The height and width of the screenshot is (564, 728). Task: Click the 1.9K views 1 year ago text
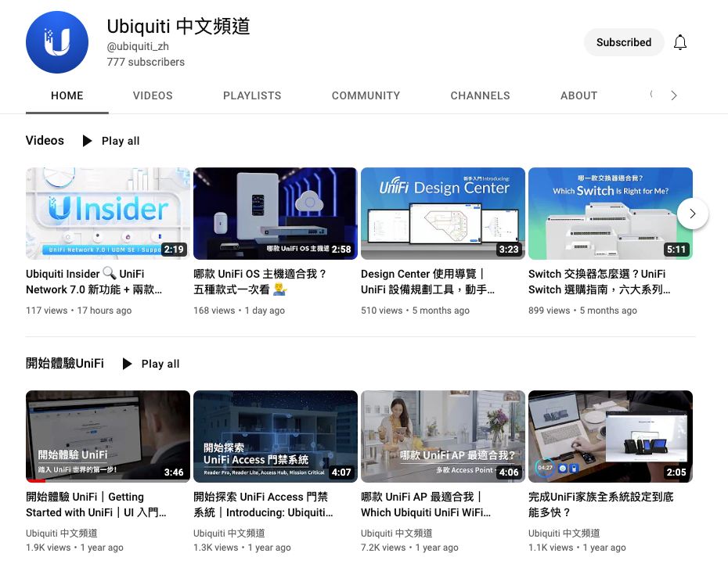coord(74,548)
